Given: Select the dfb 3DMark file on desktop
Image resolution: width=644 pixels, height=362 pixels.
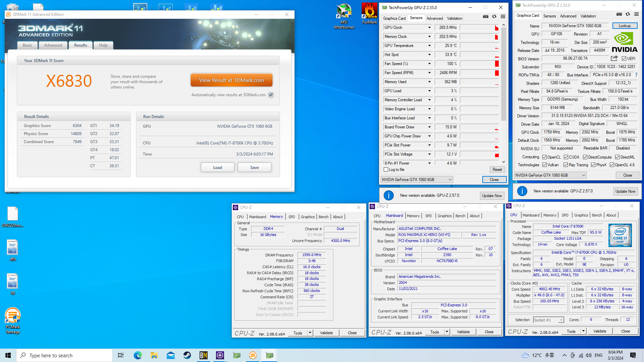Looking at the screenshot, I should pos(13,250).
